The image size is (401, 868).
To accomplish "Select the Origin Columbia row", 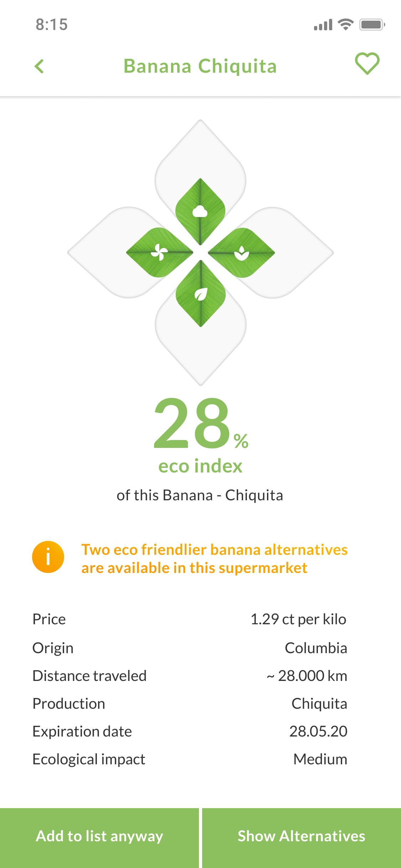I will (190, 648).
